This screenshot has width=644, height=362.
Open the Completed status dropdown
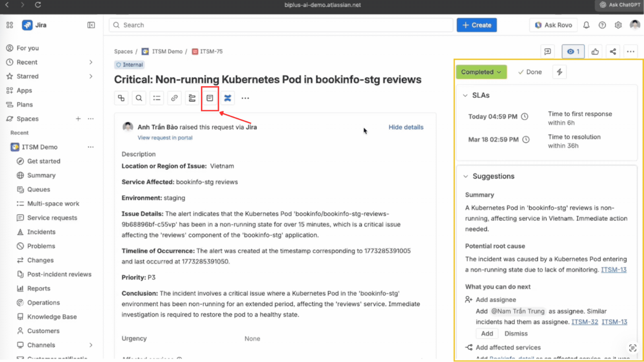click(x=481, y=72)
